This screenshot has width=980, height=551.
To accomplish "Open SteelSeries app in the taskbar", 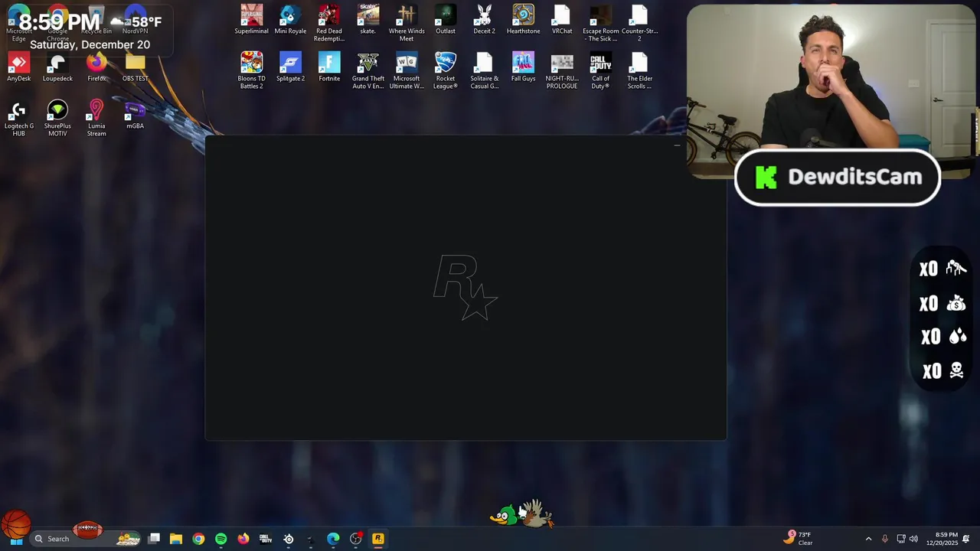I will [288, 539].
